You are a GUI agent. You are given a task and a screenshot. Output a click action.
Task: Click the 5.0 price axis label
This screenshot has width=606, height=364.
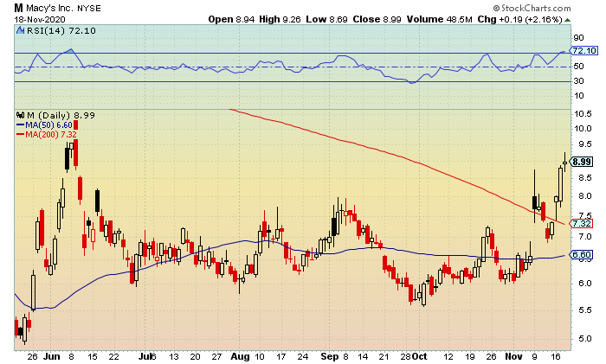pyautogui.click(x=585, y=339)
